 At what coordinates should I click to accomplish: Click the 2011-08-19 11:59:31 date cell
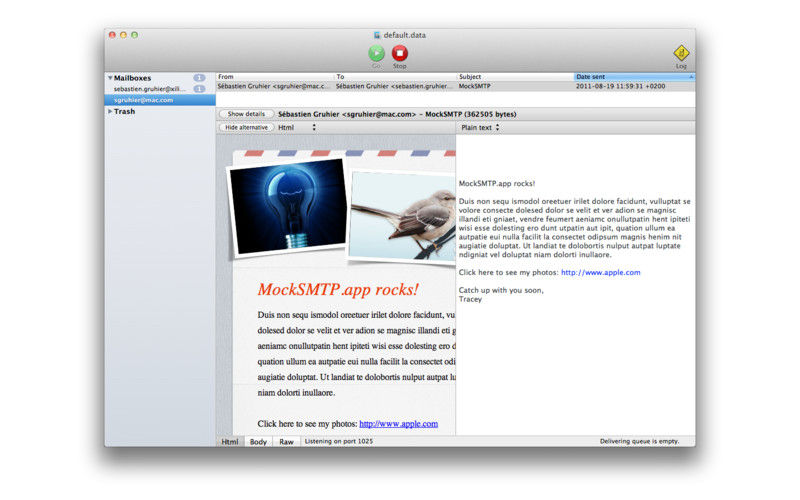click(620, 86)
